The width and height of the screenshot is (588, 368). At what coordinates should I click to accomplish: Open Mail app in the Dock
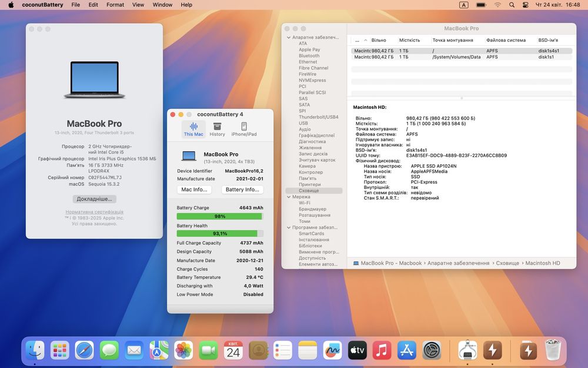coord(134,351)
